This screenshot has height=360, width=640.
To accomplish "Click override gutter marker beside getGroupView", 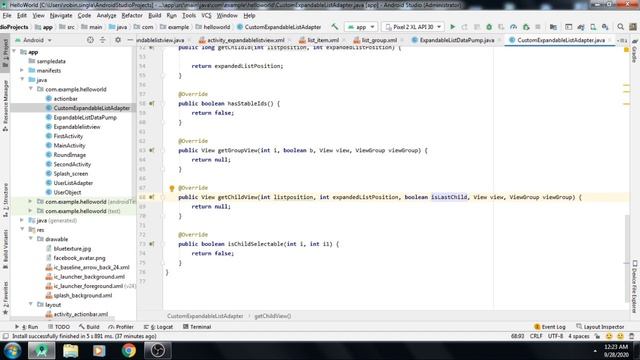I will tap(152, 150).
